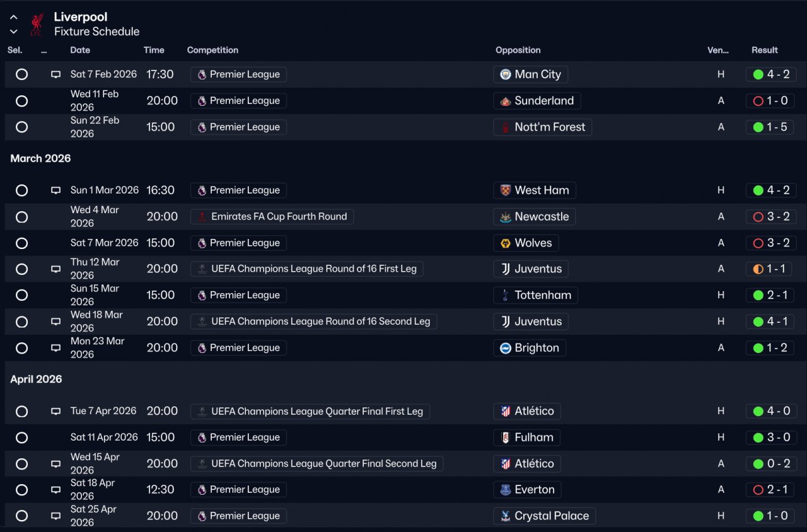Viewport: 807px width, 532px height.
Task: Click the Liverpool club crest icon
Action: coord(37,25)
